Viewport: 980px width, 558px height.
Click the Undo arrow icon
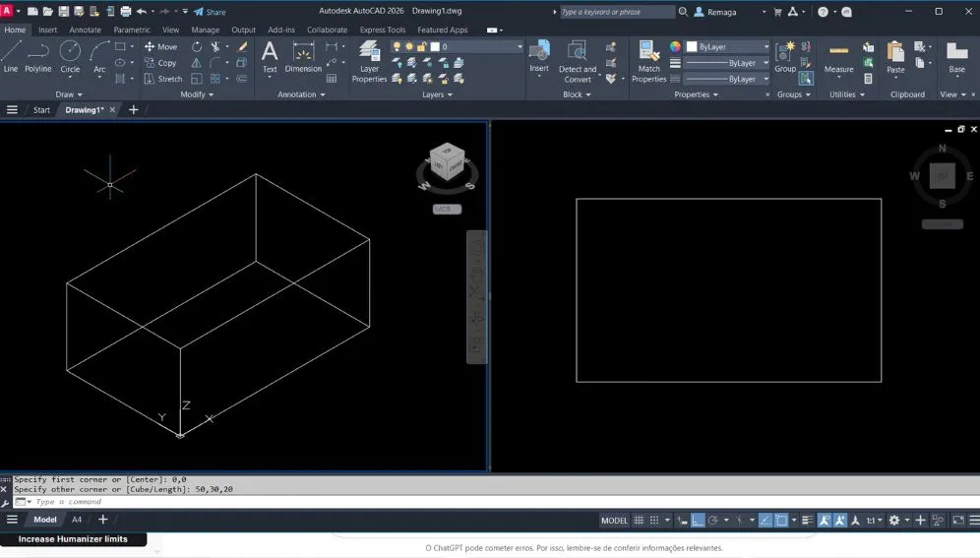point(142,11)
